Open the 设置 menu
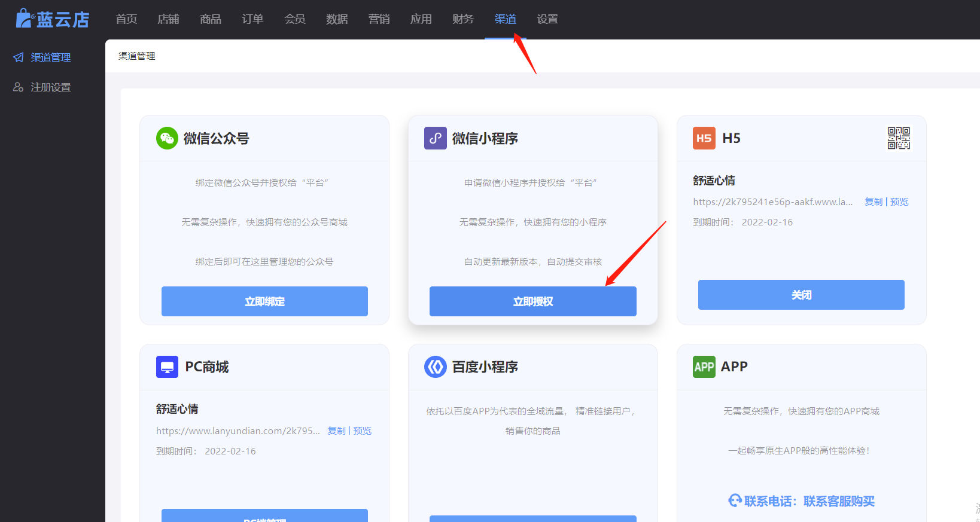The image size is (980, 522). 547,19
